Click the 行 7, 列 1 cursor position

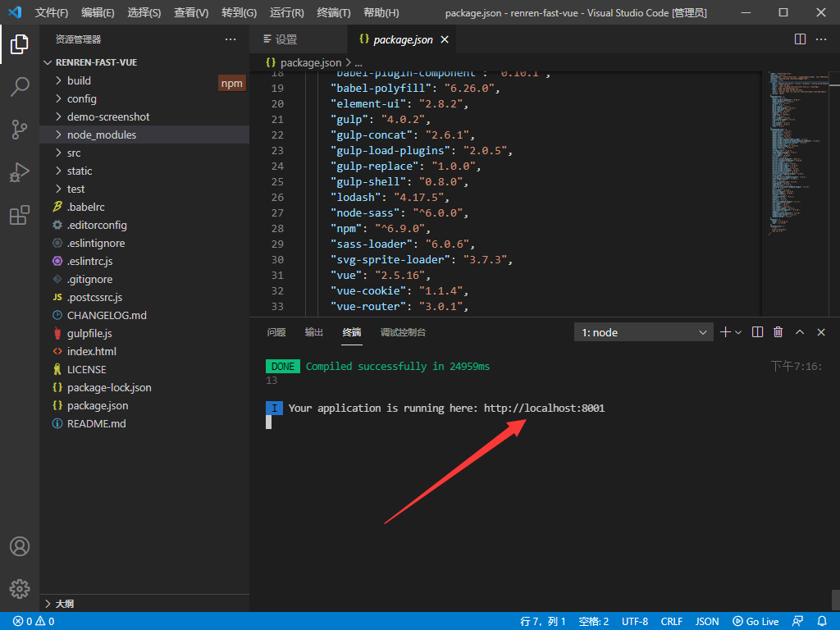click(x=543, y=622)
